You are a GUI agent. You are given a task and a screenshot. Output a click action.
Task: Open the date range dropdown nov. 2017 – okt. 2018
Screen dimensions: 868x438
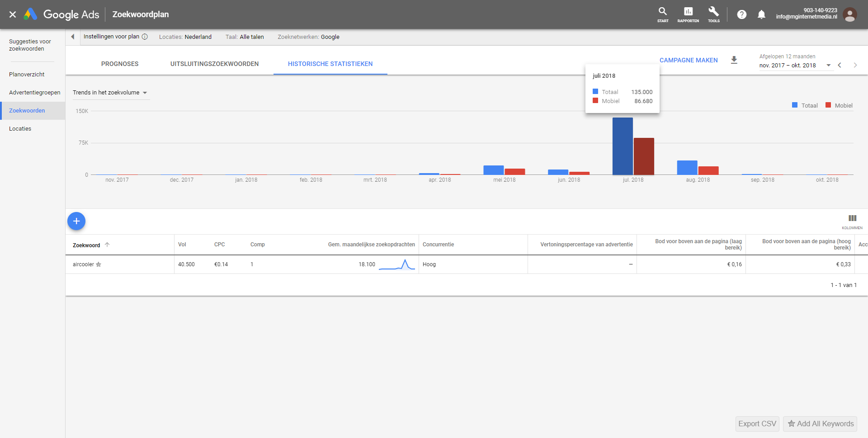pos(795,65)
